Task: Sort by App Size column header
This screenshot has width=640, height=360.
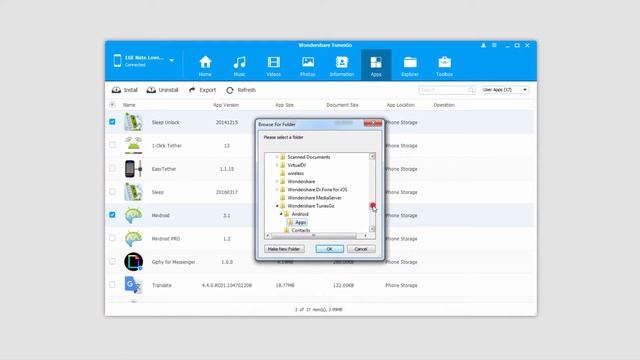Action: click(x=284, y=105)
